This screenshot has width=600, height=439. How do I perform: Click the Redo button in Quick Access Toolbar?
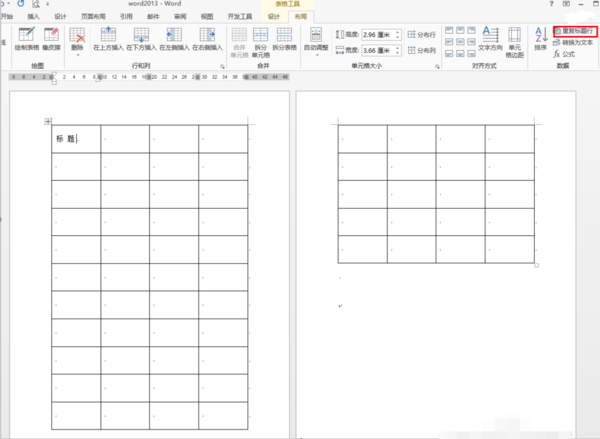(x=21, y=4)
